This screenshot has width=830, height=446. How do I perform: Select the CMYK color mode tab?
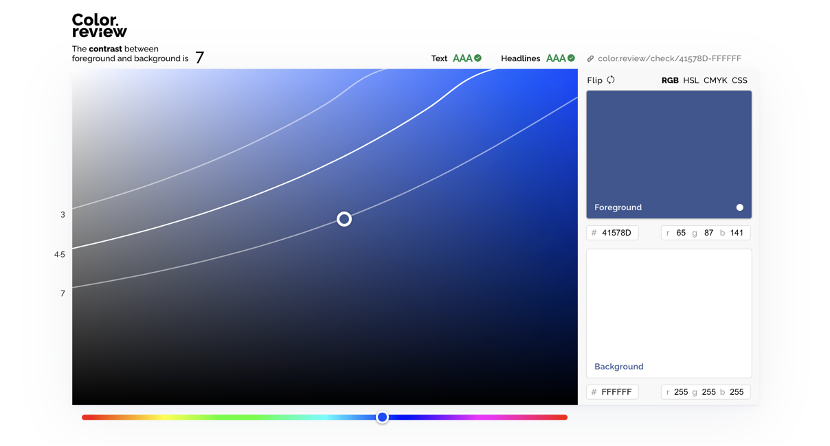click(715, 80)
